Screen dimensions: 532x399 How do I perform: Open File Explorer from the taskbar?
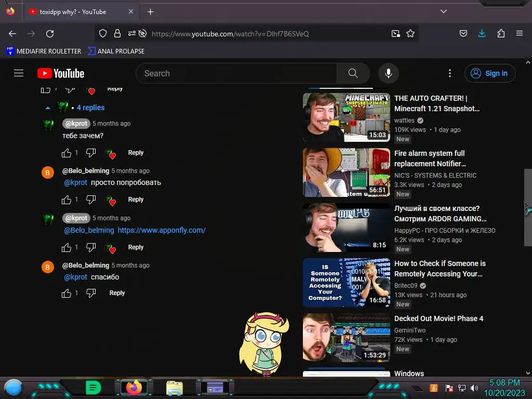click(175, 388)
